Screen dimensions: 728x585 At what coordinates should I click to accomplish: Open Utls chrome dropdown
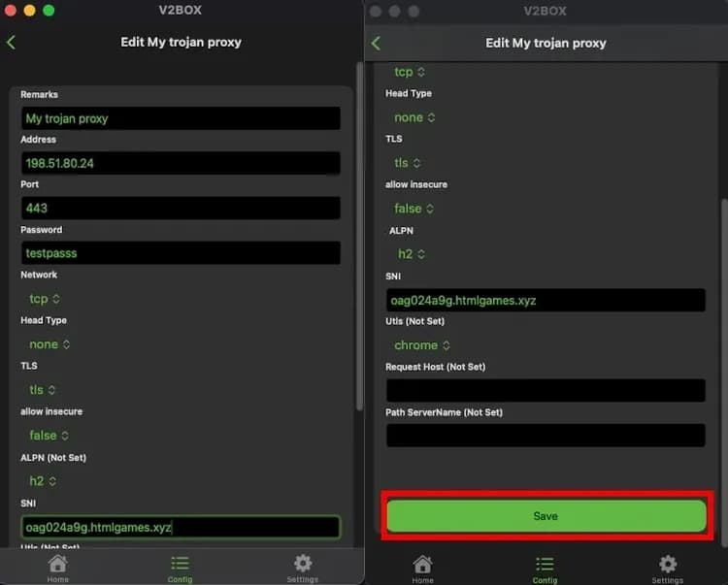tap(422, 345)
